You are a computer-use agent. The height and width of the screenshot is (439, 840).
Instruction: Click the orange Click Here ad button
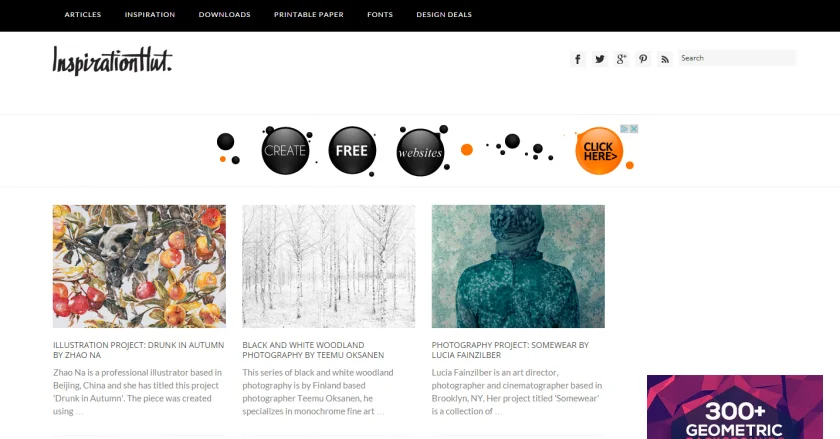point(599,151)
